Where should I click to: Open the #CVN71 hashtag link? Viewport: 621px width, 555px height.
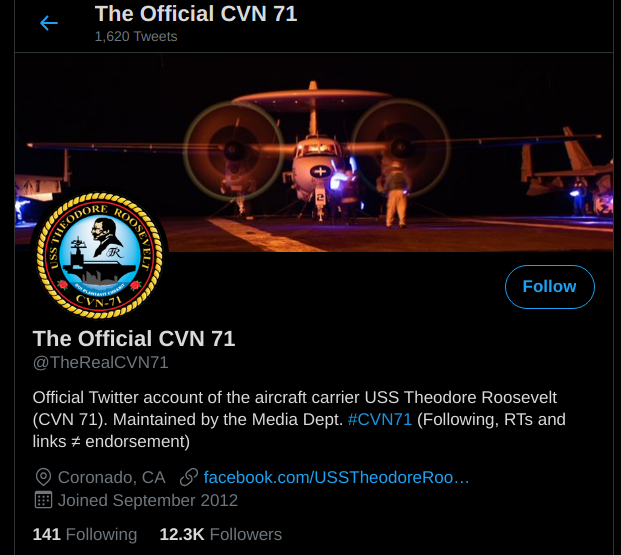[x=380, y=420]
